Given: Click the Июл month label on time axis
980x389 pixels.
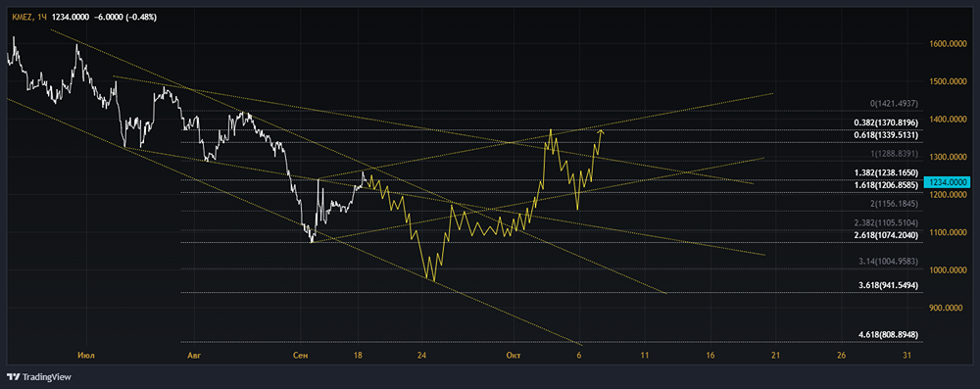Looking at the screenshot, I should [86, 356].
